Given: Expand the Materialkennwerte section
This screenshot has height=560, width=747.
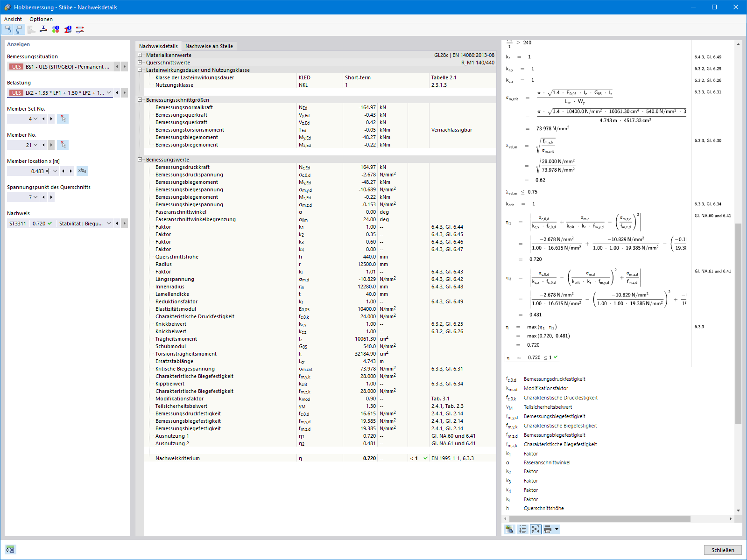Looking at the screenshot, I should click(x=140, y=55).
